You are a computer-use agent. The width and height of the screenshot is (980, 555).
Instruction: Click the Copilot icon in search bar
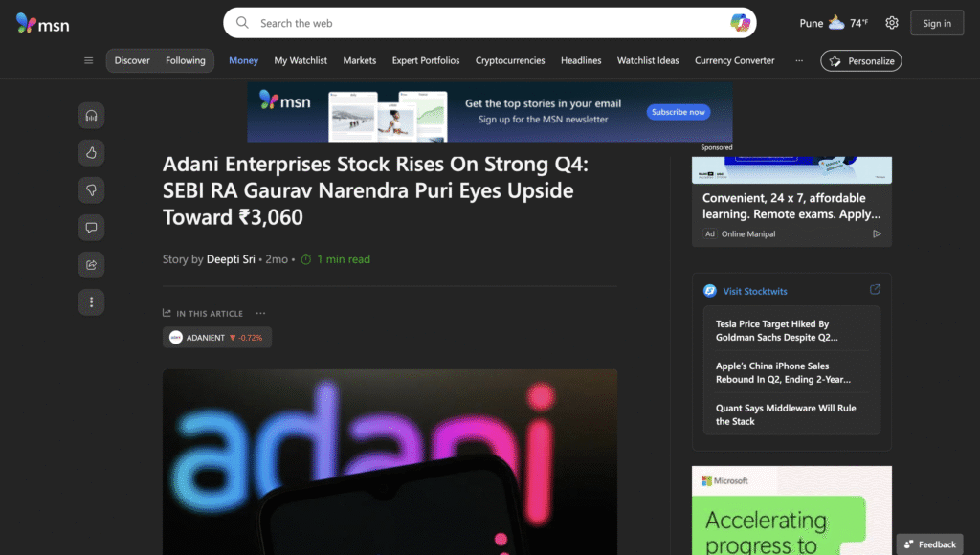coord(740,23)
